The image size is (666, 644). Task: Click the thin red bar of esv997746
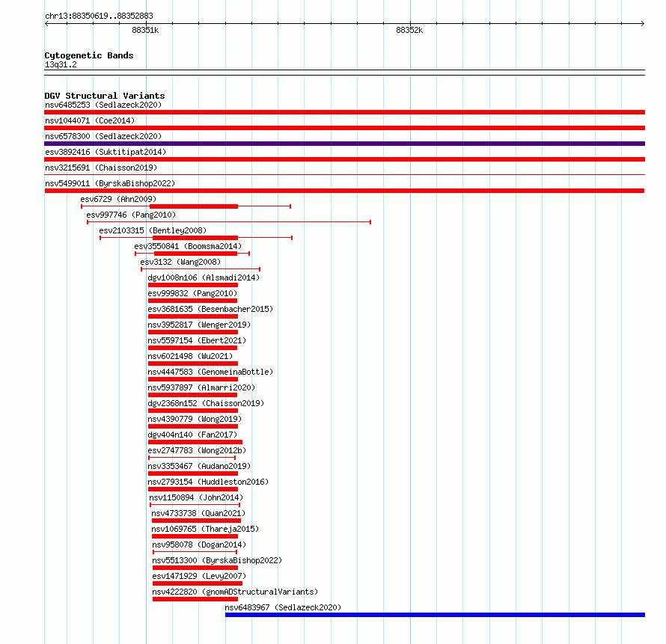pos(229,222)
